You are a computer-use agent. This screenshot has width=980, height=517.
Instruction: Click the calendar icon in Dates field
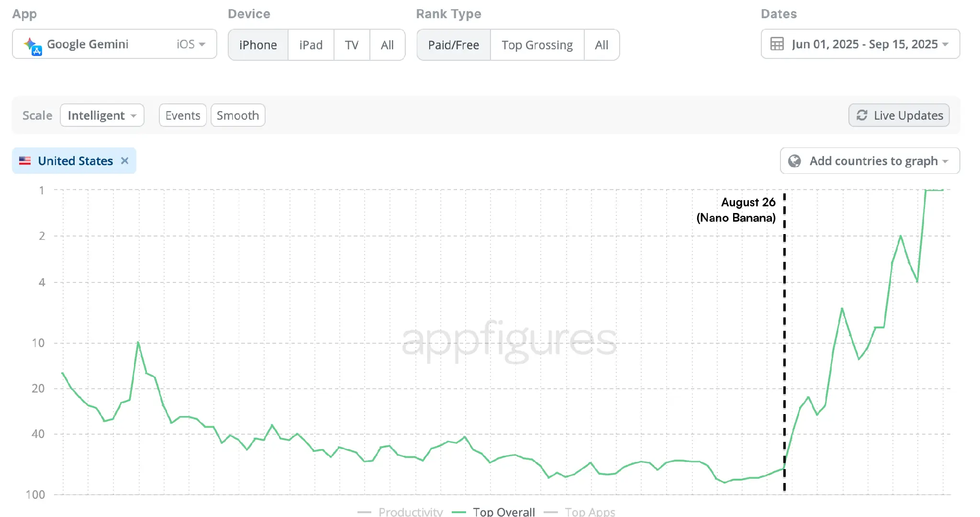(x=777, y=45)
